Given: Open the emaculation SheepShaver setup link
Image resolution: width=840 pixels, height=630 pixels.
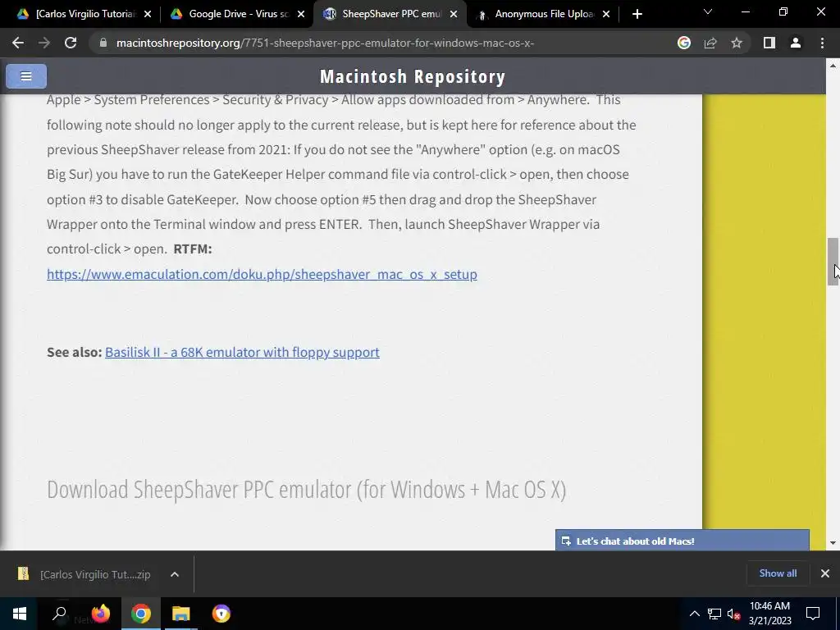Looking at the screenshot, I should [x=262, y=274].
